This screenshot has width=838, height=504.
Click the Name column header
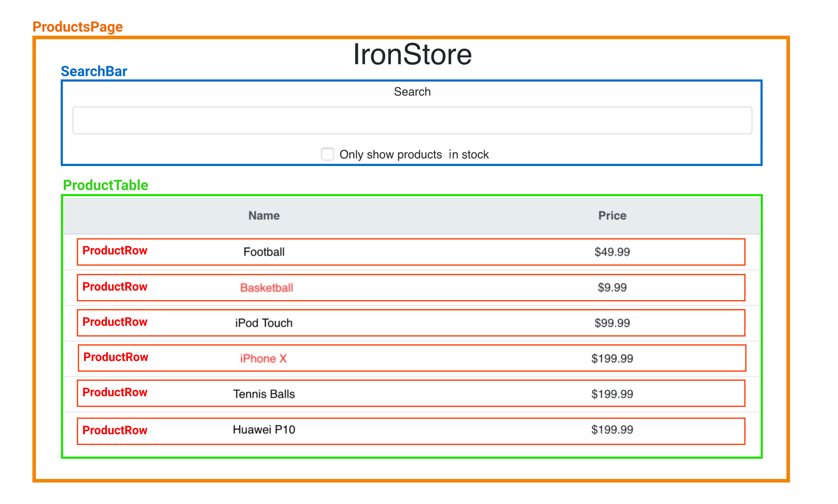[264, 216]
